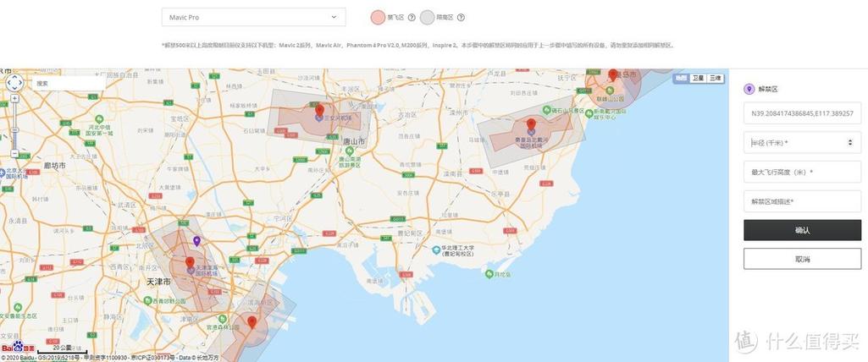
Task: Click the red marker in 滨海新区 zone
Action: tap(252, 321)
